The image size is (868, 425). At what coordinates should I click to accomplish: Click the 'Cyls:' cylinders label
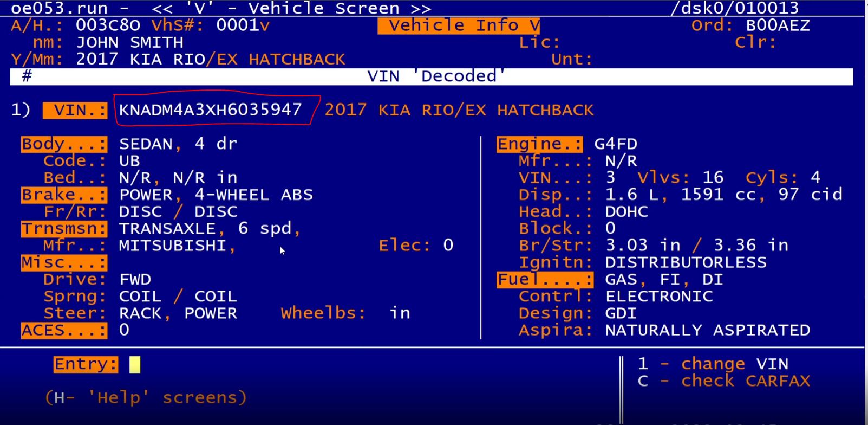tap(772, 178)
